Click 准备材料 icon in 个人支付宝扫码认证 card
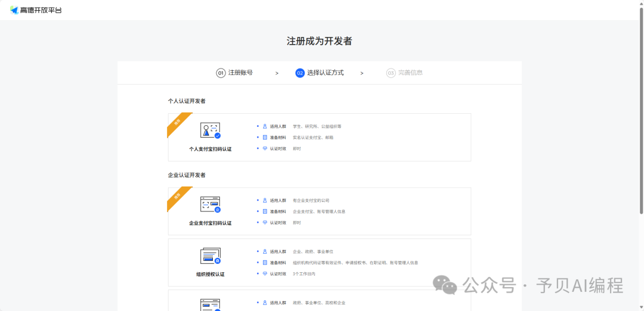Viewport: 644px width, 311px height. 265,138
